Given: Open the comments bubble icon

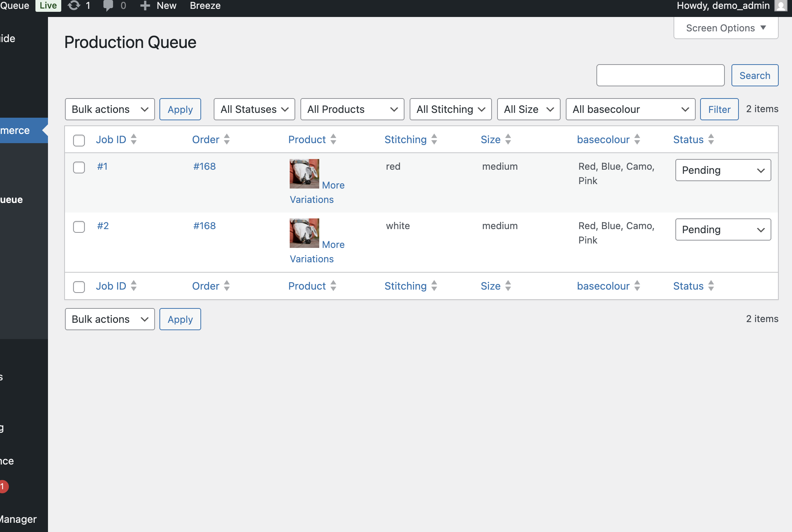Looking at the screenshot, I should click(108, 6).
